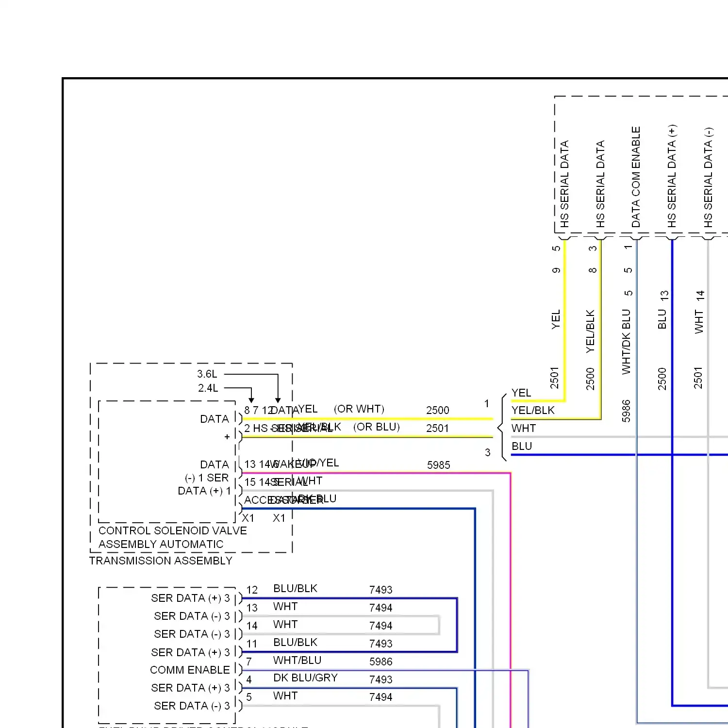Click horizontal circuit 2500 on yellow wire

coord(438,410)
